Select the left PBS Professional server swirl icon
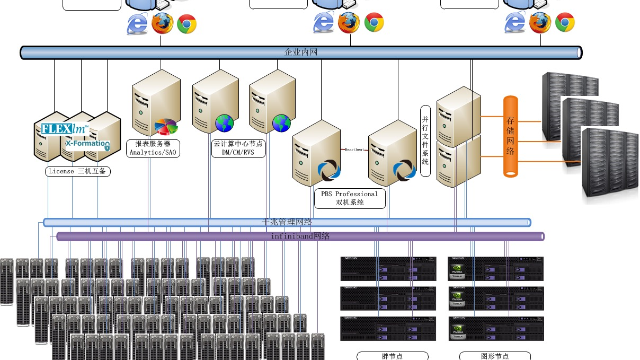640x360 pixels. 329,170
